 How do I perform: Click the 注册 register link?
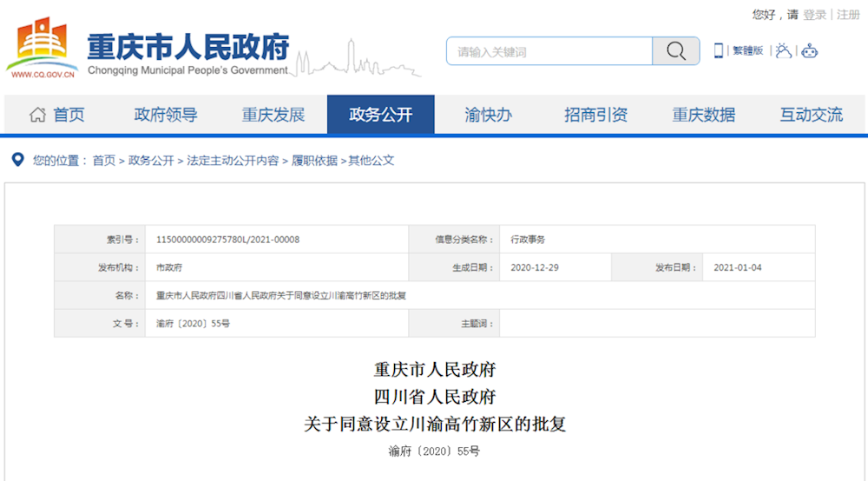(848, 15)
